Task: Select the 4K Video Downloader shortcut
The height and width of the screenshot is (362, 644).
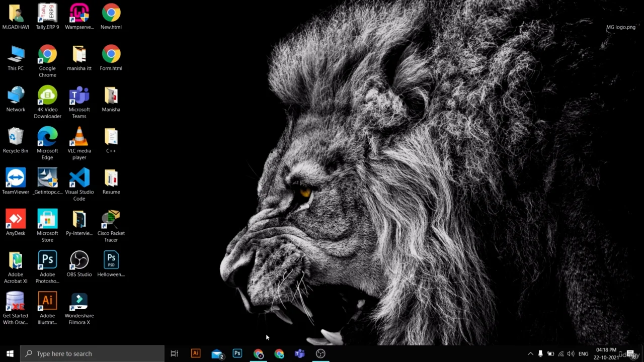Action: coord(47,103)
